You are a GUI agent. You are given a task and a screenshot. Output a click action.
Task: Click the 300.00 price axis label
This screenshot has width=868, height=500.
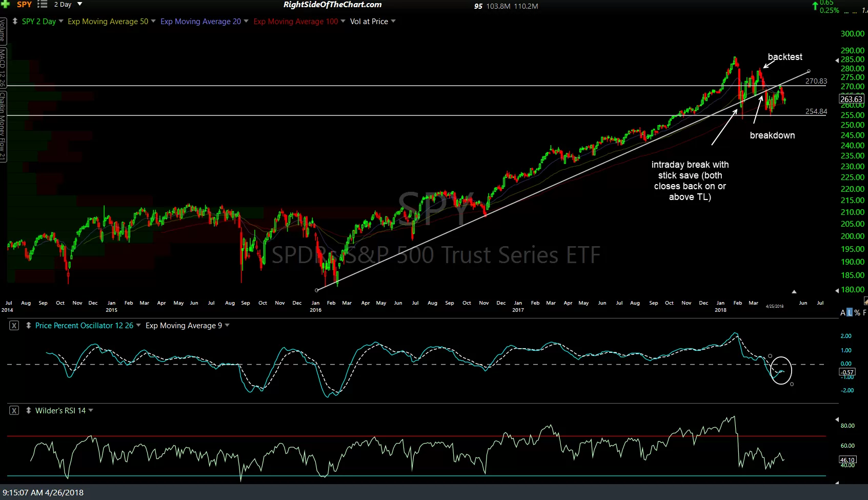tap(853, 34)
